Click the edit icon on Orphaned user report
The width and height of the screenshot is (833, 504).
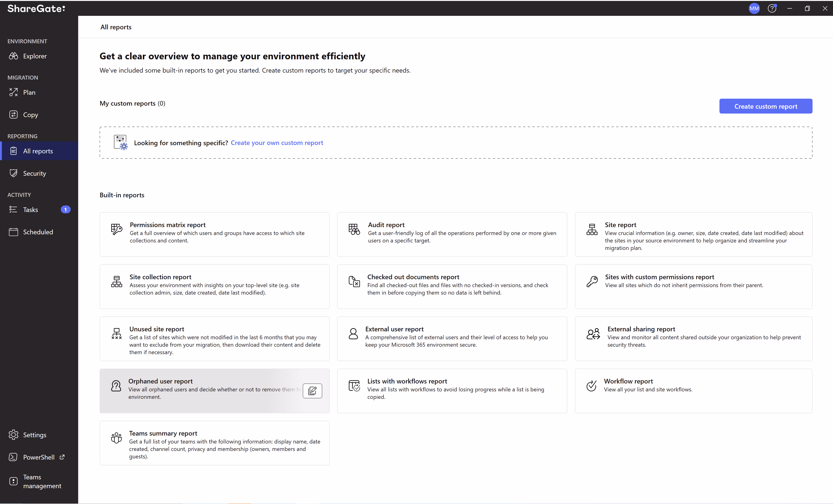[x=312, y=391]
